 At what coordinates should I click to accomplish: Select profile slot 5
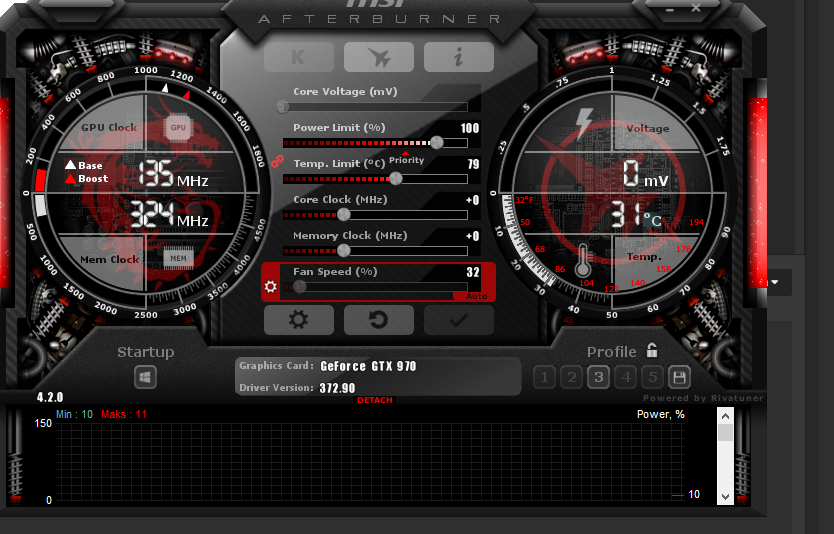click(x=652, y=378)
